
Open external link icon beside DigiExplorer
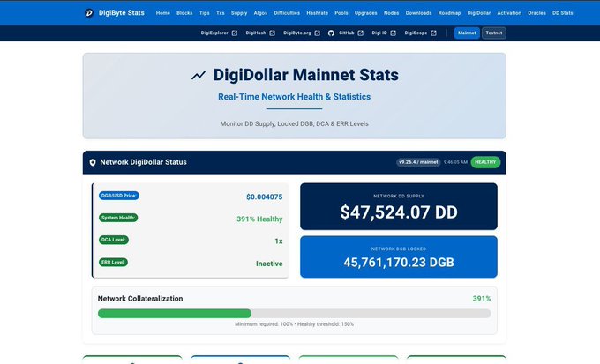235,33
